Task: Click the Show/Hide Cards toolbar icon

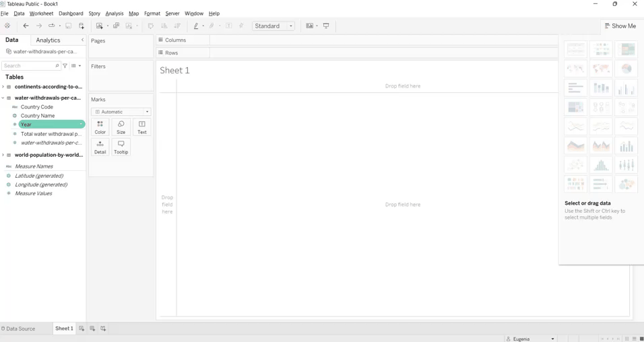Action: pos(310,26)
